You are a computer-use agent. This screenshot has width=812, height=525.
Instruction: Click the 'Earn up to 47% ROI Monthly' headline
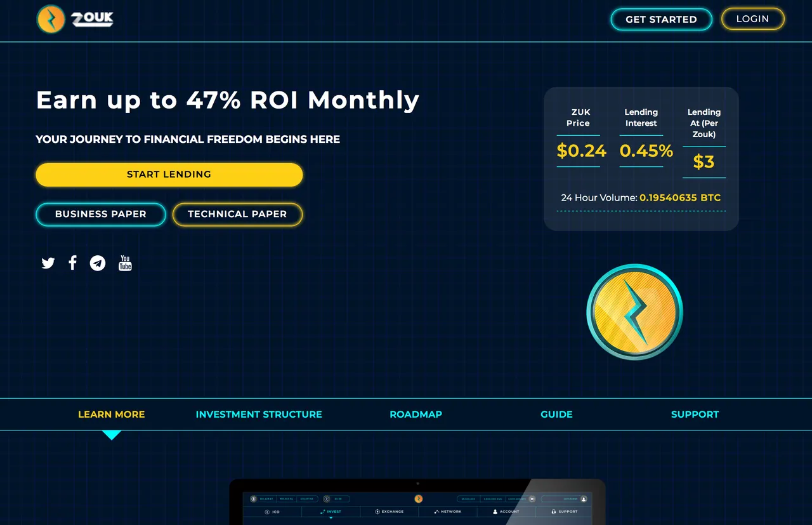[228, 100]
